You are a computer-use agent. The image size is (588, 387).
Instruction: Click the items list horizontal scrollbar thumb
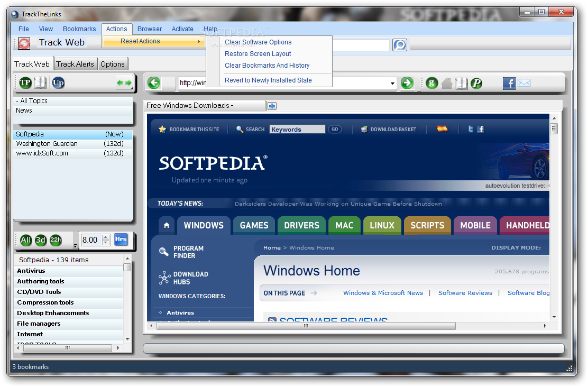point(68,348)
